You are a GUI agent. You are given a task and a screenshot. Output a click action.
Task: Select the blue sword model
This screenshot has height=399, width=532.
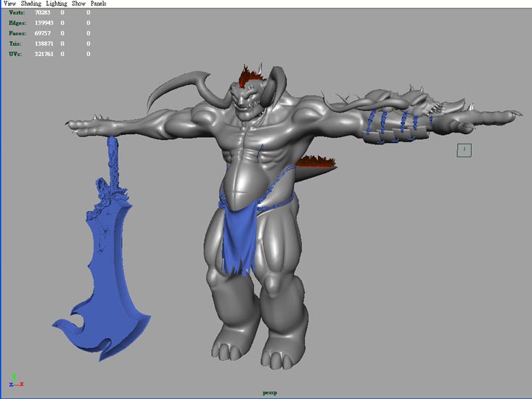coord(105,271)
